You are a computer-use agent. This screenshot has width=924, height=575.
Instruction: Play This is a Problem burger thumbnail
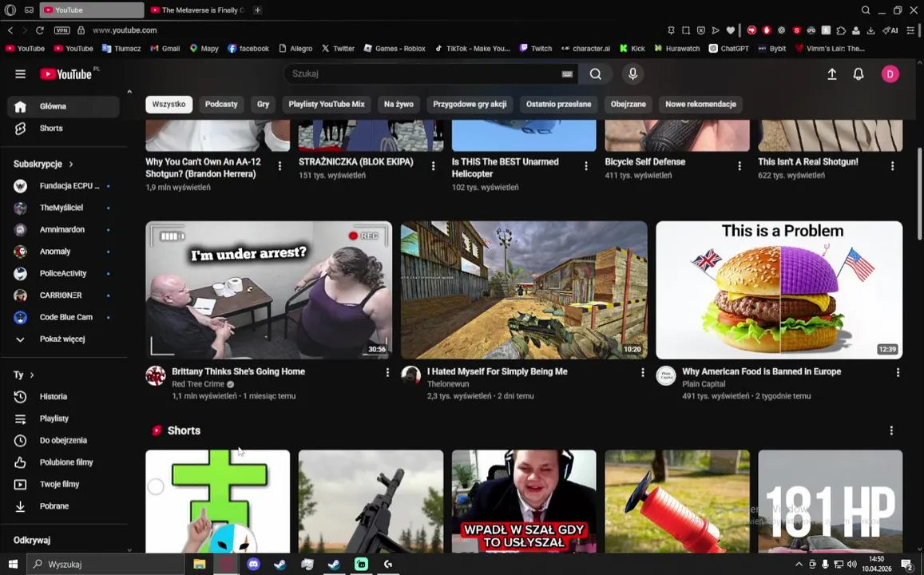[x=779, y=290]
